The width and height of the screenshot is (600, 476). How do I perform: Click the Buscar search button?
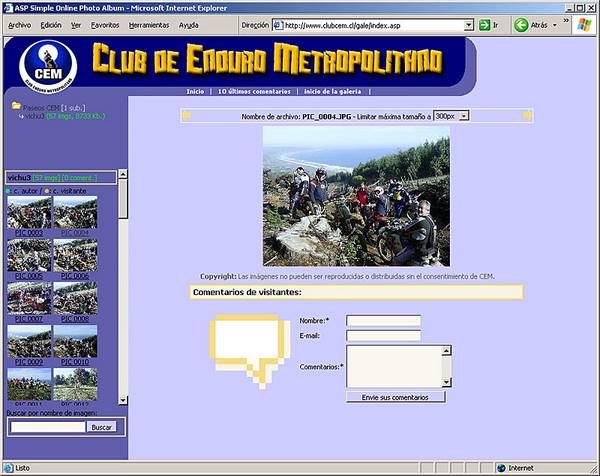pyautogui.click(x=101, y=427)
